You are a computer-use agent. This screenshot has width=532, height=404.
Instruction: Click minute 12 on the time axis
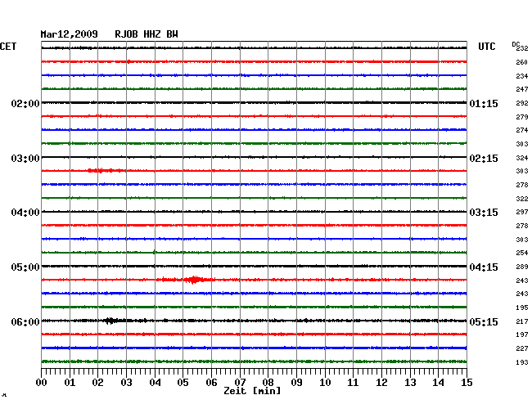tap(381, 383)
